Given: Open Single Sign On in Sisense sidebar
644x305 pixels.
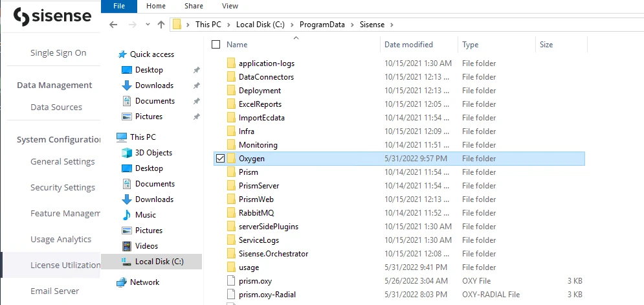Looking at the screenshot, I should [x=58, y=52].
